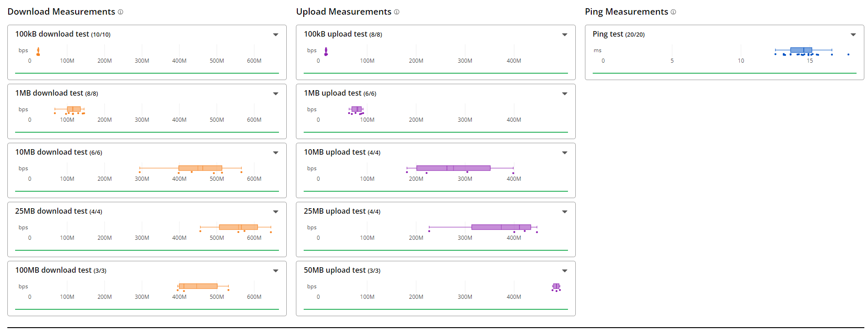Click the 100MB download test title
868x329 pixels.
(x=53, y=270)
